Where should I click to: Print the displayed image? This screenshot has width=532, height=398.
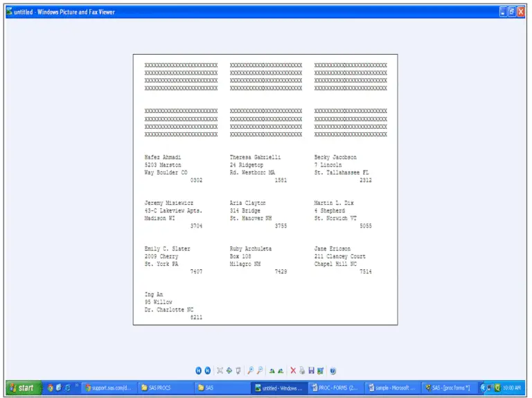302,371
